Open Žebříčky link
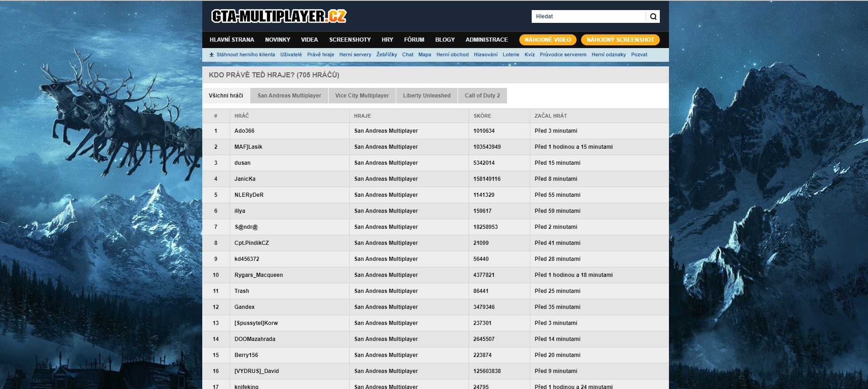Screen dimensions: 868x389 click(x=387, y=54)
